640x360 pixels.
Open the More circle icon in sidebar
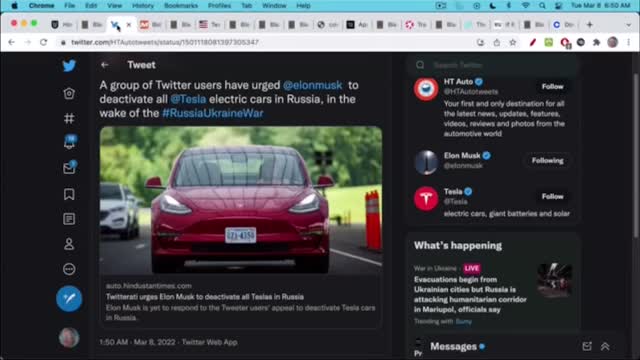tap(69, 269)
